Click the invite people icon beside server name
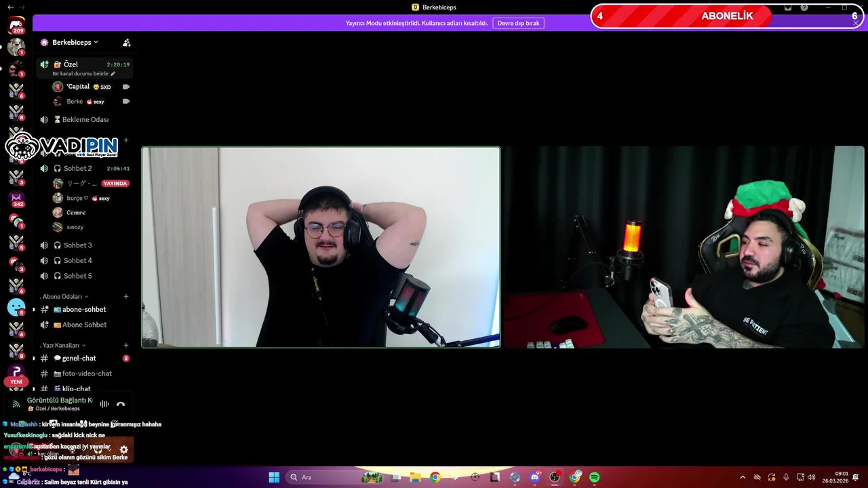The width and height of the screenshot is (868, 488). (126, 42)
